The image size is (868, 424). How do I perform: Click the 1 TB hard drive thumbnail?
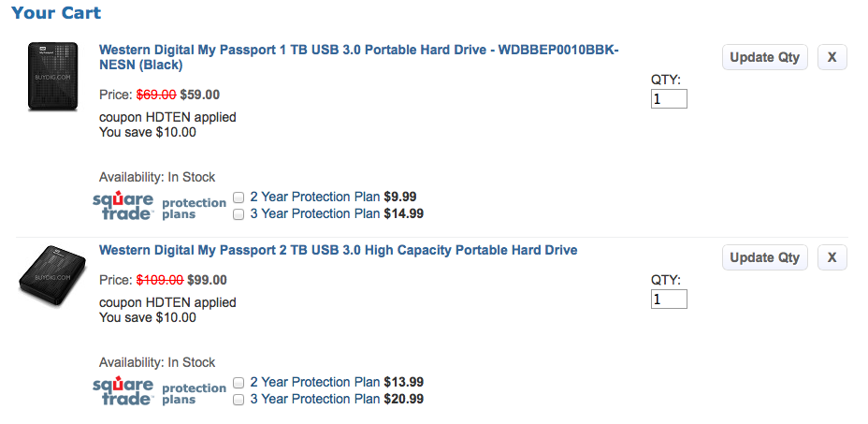click(x=50, y=77)
